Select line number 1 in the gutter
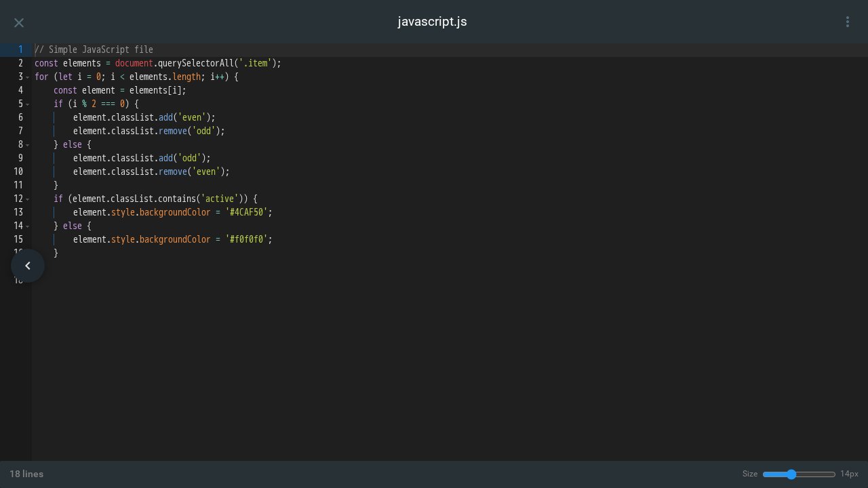Viewport: 868px width, 488px height. (20, 49)
